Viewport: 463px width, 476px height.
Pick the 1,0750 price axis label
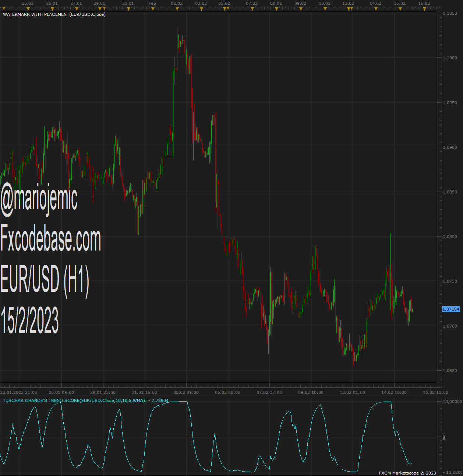(x=450, y=281)
